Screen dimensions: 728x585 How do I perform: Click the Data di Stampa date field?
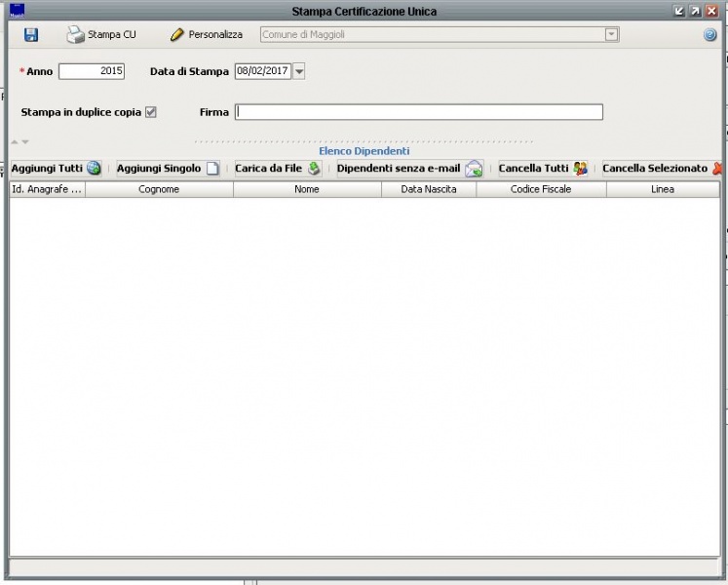[x=263, y=71]
